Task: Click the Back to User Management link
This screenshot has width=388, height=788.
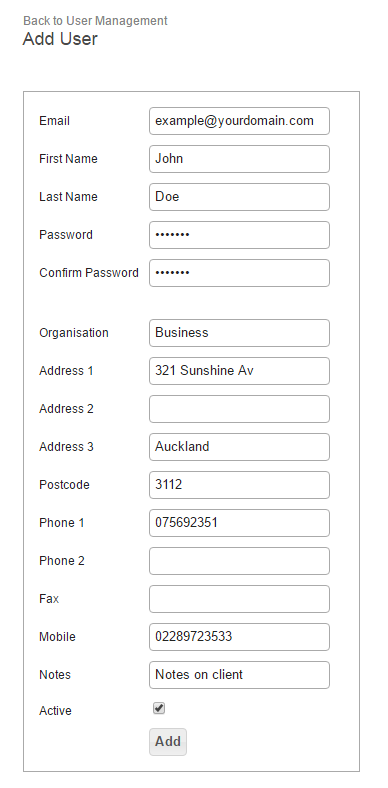Action: pos(95,21)
